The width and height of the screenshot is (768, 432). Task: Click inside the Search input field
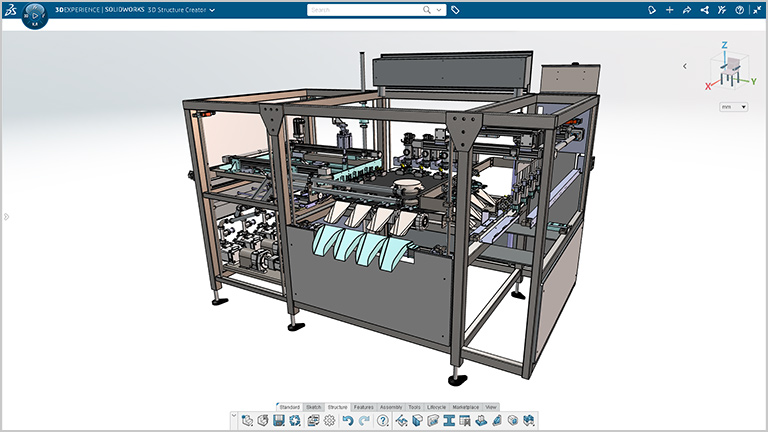coord(365,10)
